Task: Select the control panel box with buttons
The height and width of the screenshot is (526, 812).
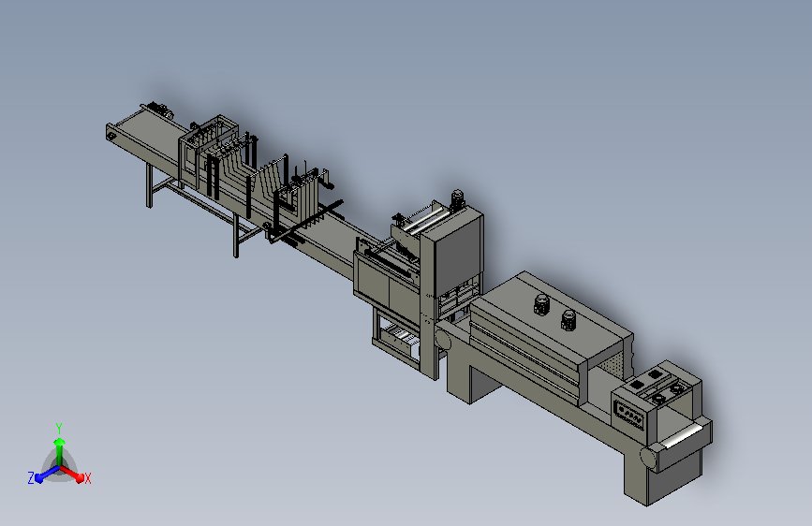Action: [628, 415]
